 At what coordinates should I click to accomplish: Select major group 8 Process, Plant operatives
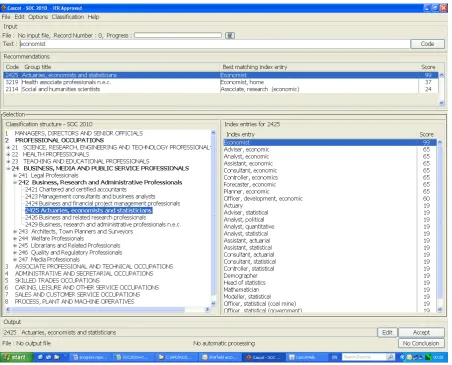[70, 301]
